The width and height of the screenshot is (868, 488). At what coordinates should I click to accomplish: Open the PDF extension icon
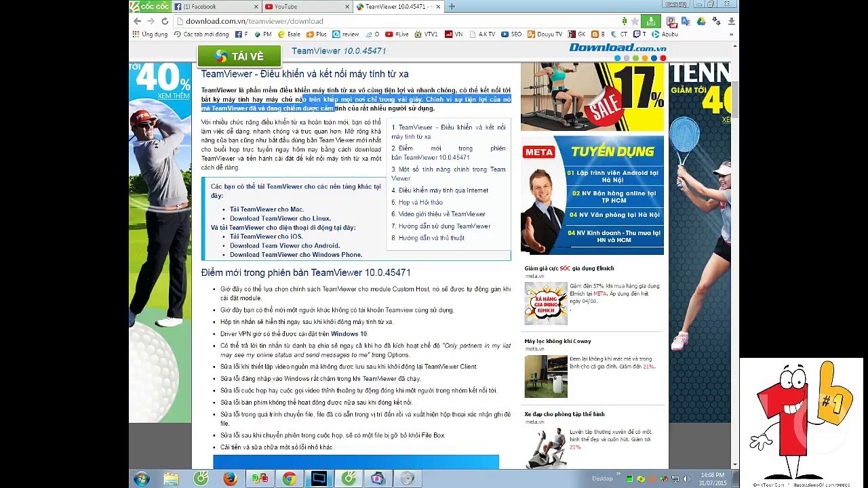pyautogui.click(x=671, y=22)
